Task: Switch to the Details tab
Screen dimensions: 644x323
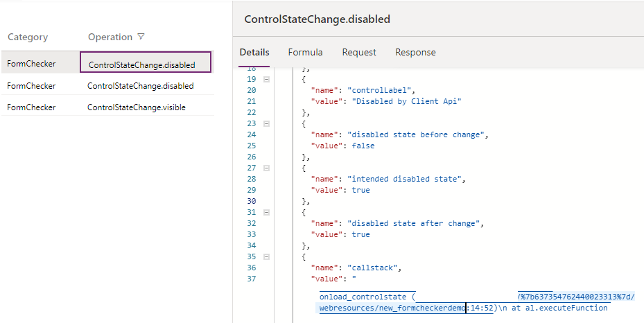Action: point(254,52)
